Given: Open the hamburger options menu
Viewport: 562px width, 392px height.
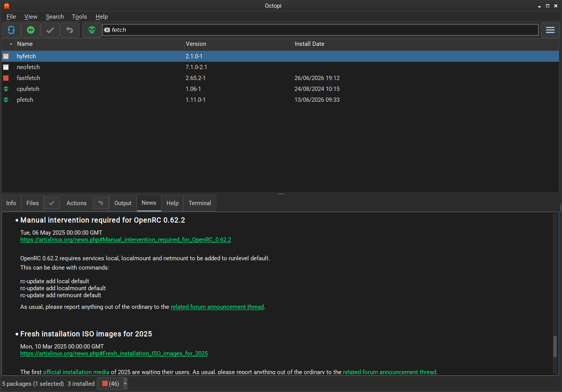Looking at the screenshot, I should pyautogui.click(x=550, y=30).
